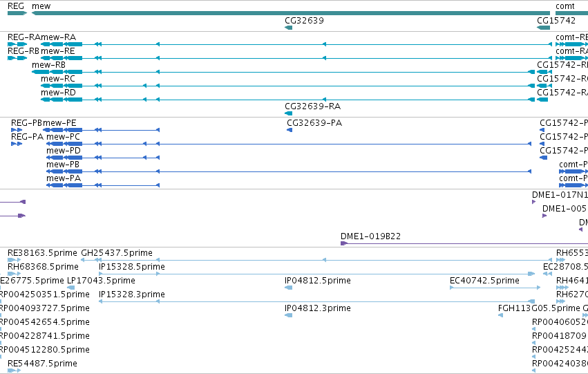
Task: Select the REG gene label
Action: [x=16, y=6]
